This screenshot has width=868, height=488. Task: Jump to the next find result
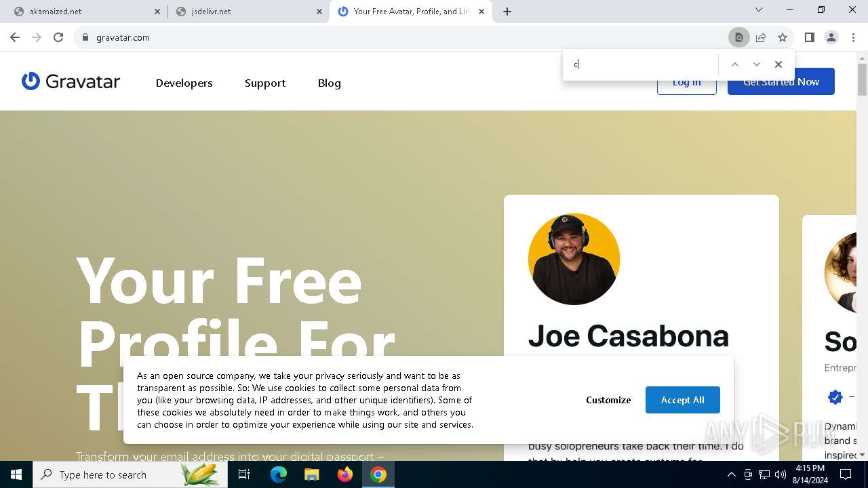pyautogui.click(x=757, y=64)
